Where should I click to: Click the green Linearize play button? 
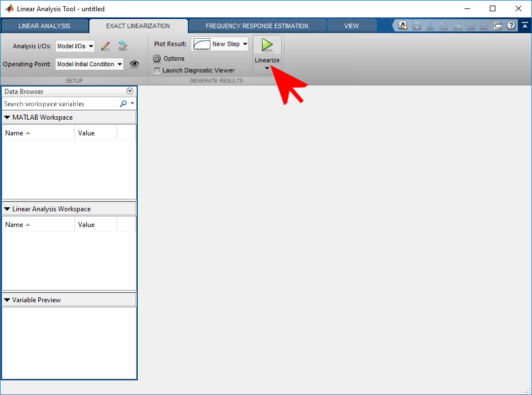tap(267, 45)
